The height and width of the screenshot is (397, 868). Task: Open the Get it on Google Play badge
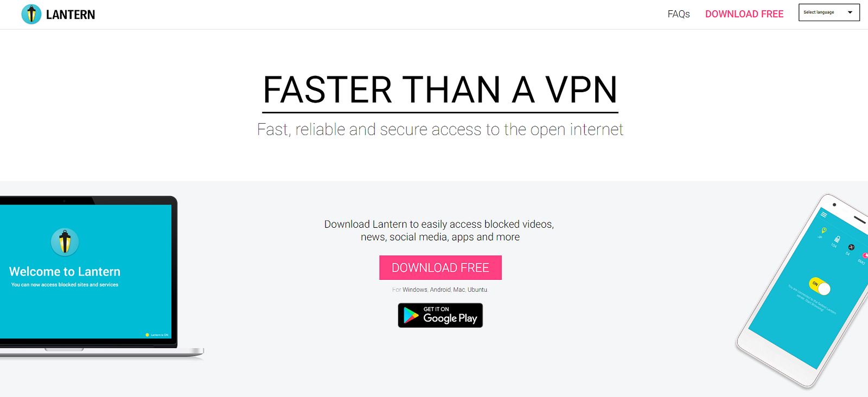[441, 315]
